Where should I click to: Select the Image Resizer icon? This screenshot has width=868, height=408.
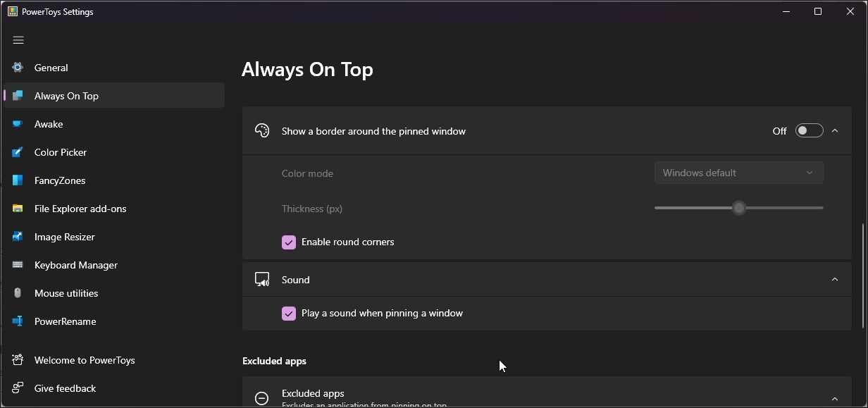[17, 237]
